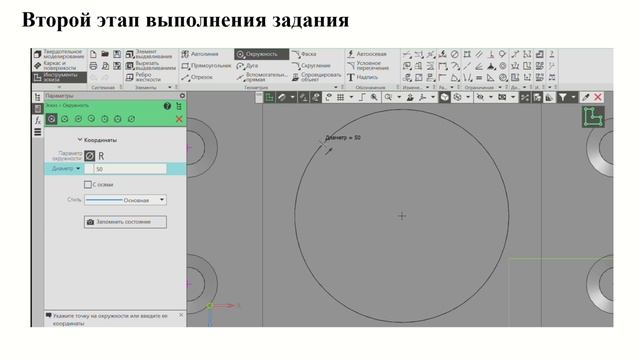Open file with folder icon
The image size is (640, 360).
point(105,54)
